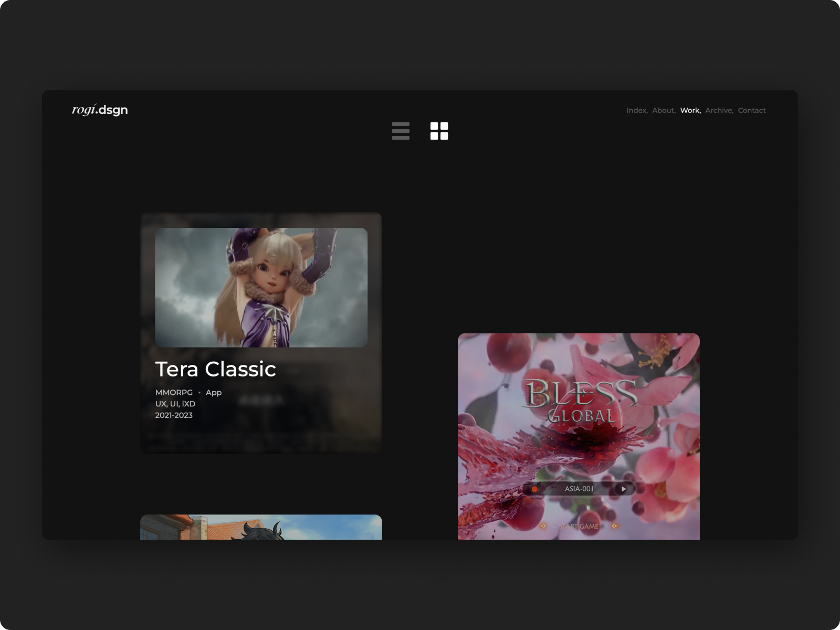Click the MMORPG category label
Viewport: 840px width, 630px height.
pos(174,393)
